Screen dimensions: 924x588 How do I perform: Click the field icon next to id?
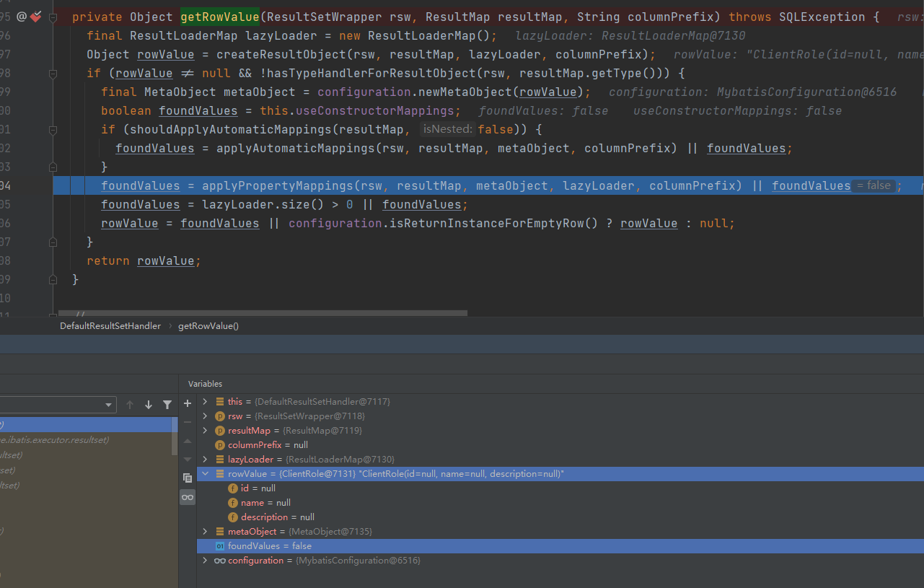[233, 488]
